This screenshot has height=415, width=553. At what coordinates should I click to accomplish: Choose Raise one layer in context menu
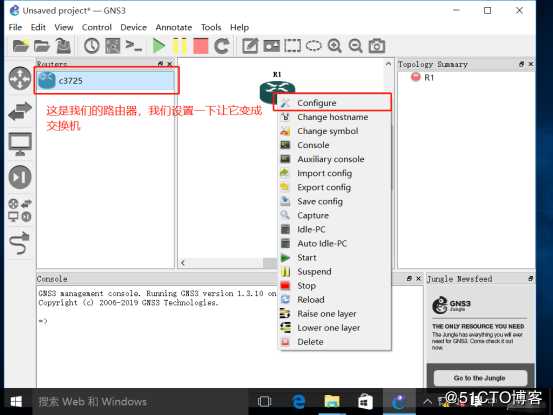[335, 314]
